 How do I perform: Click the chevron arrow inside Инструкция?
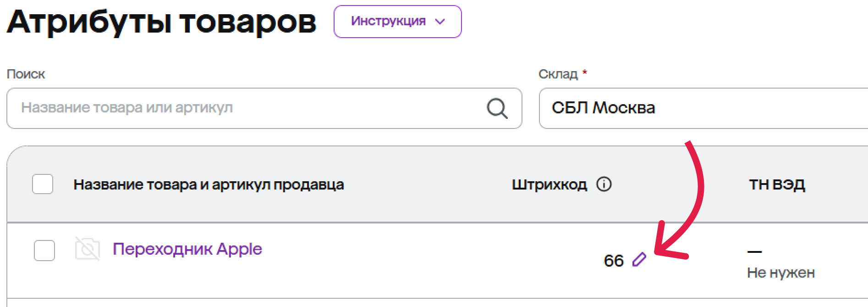(440, 22)
